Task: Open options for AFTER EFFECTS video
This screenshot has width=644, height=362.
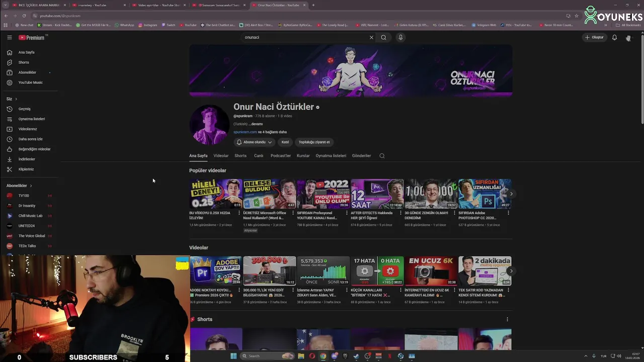Action: 400,213
